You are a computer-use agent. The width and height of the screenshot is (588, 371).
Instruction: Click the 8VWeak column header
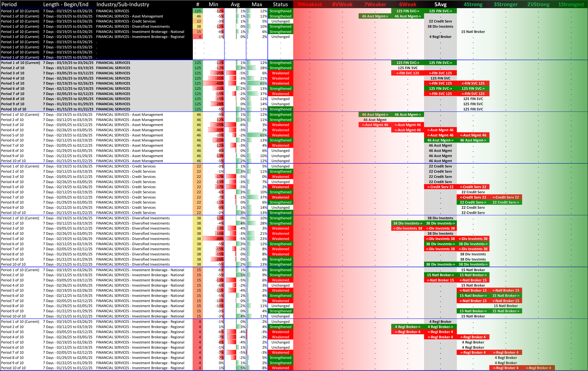coord(342,4)
